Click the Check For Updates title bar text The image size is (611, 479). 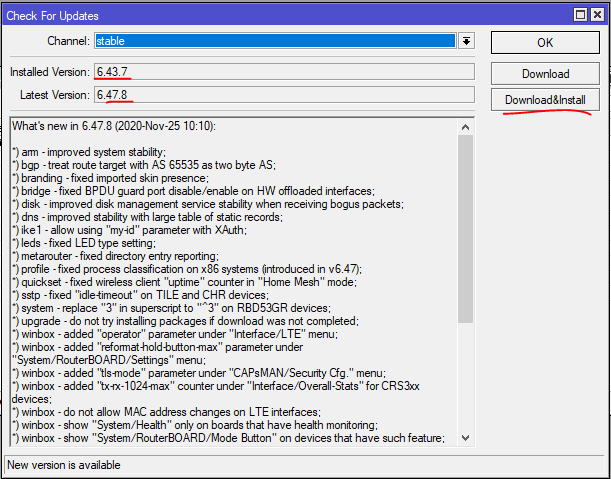tap(53, 16)
